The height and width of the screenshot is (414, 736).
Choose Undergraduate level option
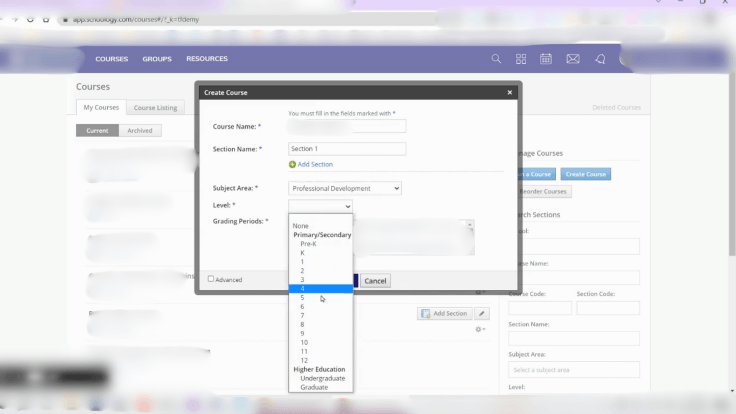click(321, 378)
